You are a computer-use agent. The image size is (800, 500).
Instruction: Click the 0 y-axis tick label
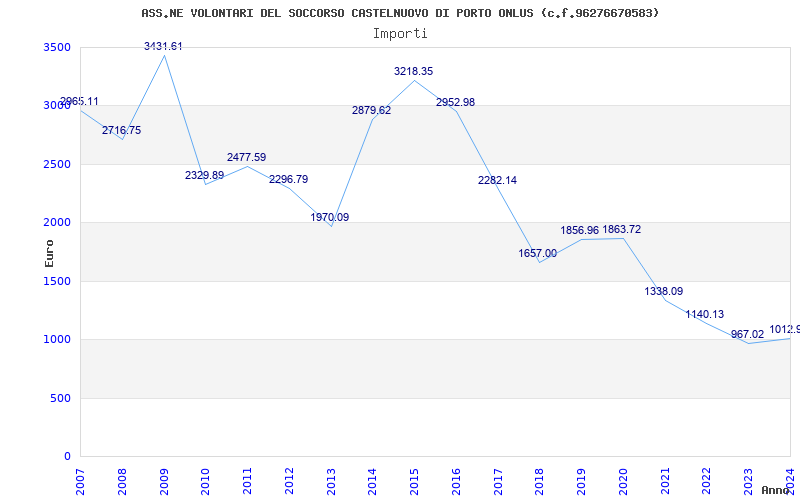[x=68, y=457]
